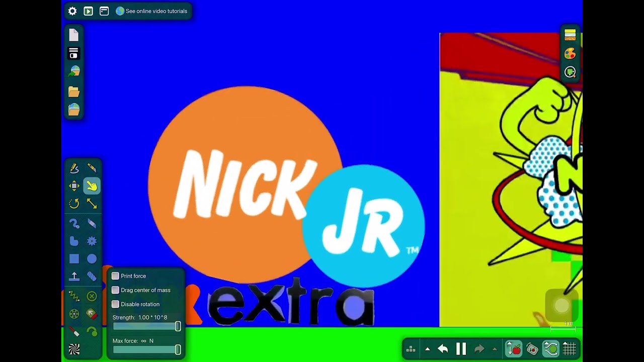Toggle gravity apple button
Viewport: 644px width, 362px height.
pyautogui.click(x=514, y=349)
